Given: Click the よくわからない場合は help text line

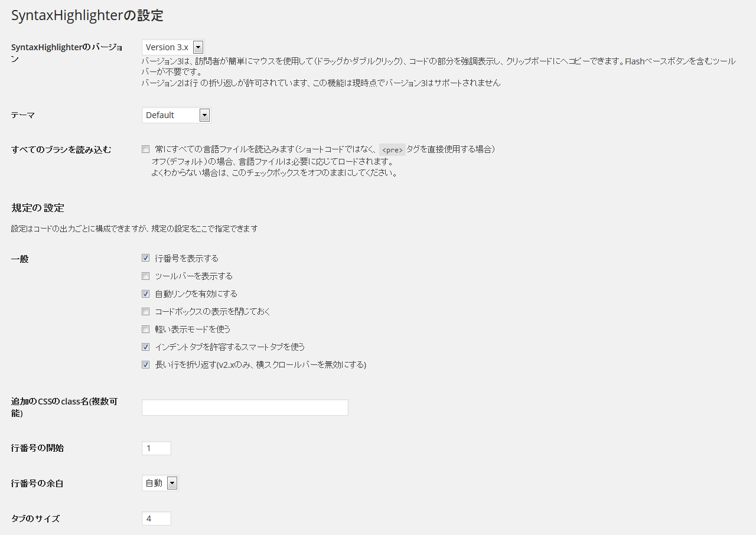Looking at the screenshot, I should pyautogui.click(x=274, y=173).
